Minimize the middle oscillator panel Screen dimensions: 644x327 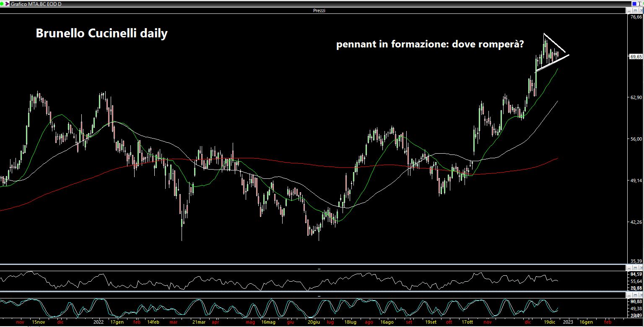point(629,268)
